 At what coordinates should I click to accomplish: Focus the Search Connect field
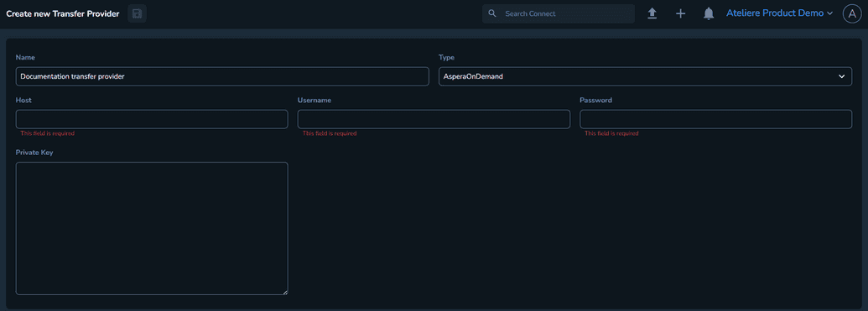[559, 13]
